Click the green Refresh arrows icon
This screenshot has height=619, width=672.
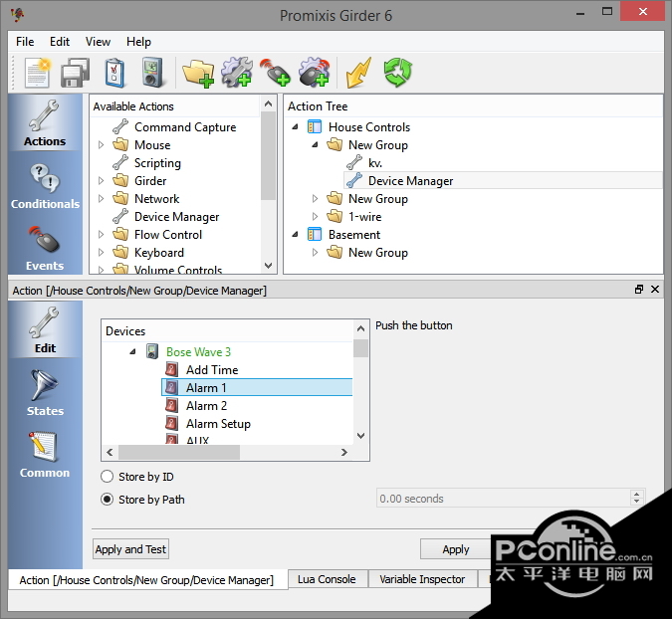tap(397, 72)
